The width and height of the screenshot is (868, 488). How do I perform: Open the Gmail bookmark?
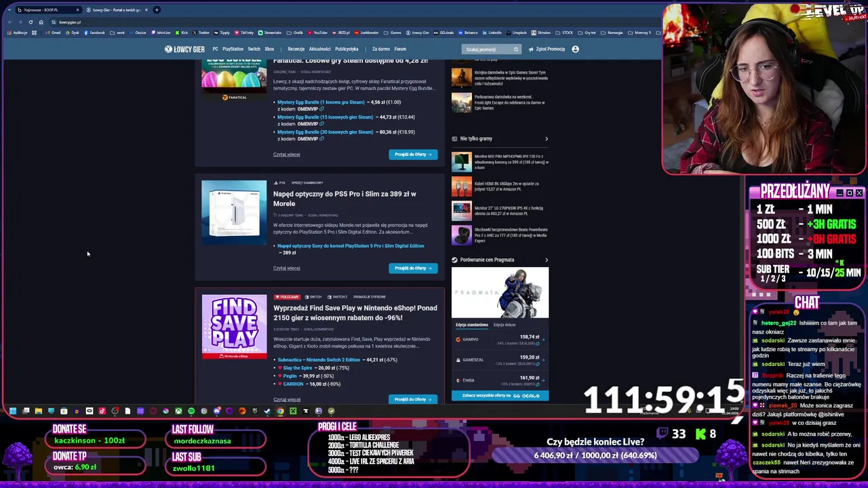(53, 33)
